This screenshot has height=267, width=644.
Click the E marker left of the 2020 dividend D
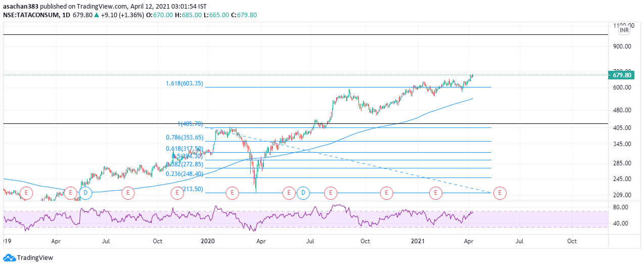(289, 193)
